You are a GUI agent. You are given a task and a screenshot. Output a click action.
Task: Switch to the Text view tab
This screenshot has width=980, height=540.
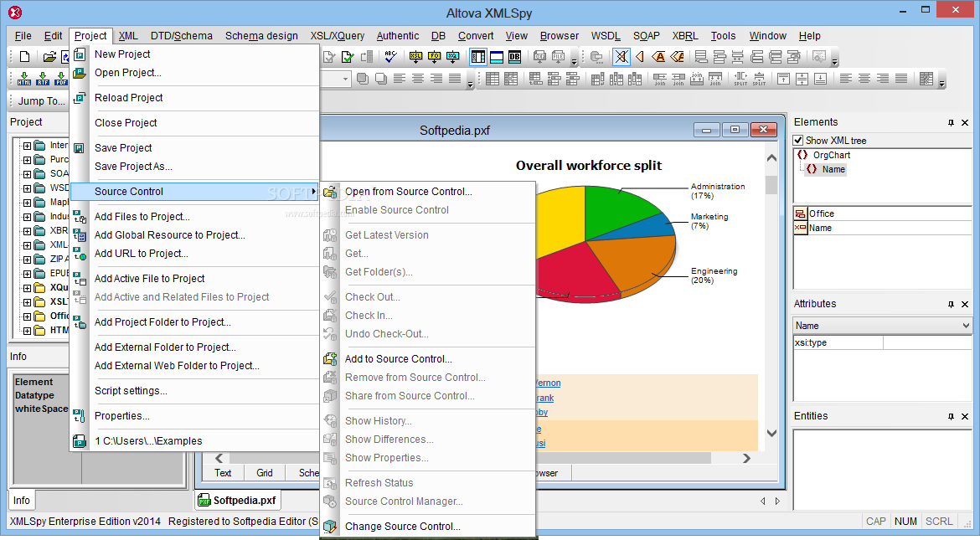point(223,473)
